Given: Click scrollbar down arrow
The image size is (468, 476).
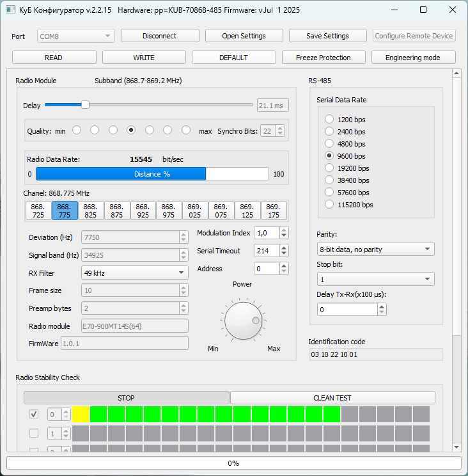Looking at the screenshot, I should pyautogui.click(x=456, y=447).
